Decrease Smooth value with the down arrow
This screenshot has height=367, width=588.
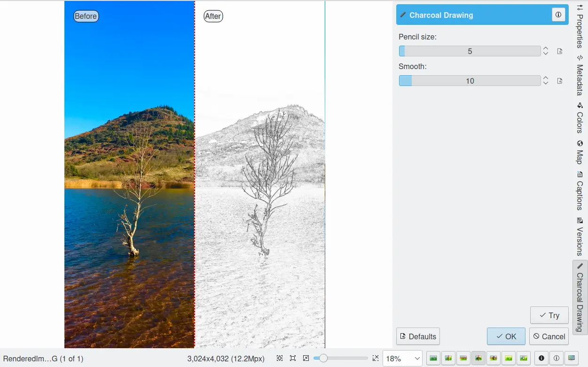(546, 84)
